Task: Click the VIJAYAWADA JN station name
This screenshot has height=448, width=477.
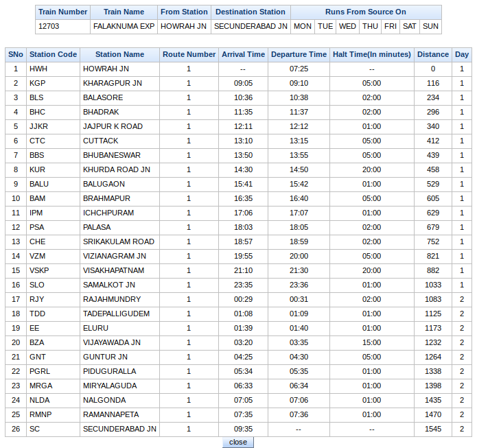Action: coord(112,342)
